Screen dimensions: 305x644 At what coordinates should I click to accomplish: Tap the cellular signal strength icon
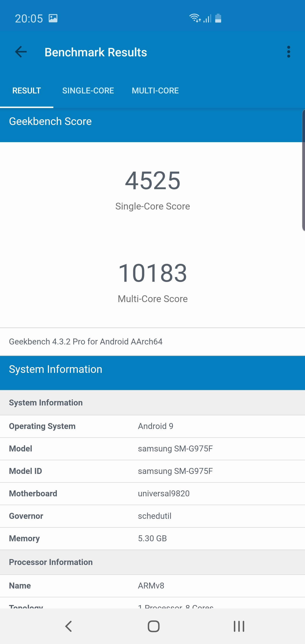pyautogui.click(x=207, y=18)
